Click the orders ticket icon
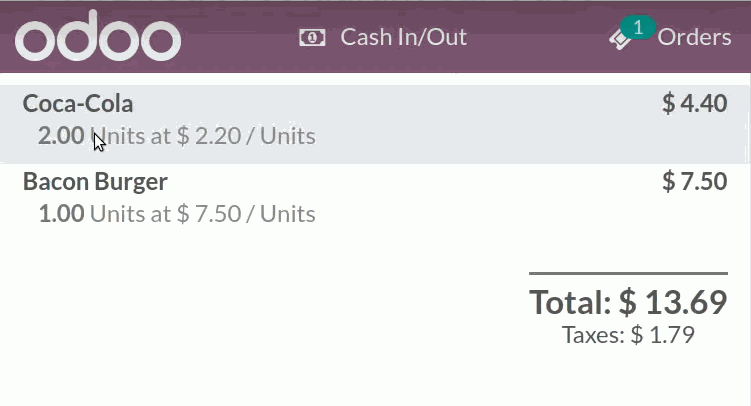751x406 pixels. pyautogui.click(x=621, y=39)
